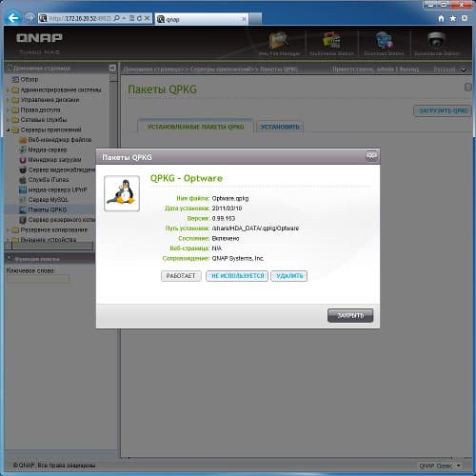This screenshot has width=476, height=476.
Task: Click install date 2011/03/10
Action: [x=227, y=208]
